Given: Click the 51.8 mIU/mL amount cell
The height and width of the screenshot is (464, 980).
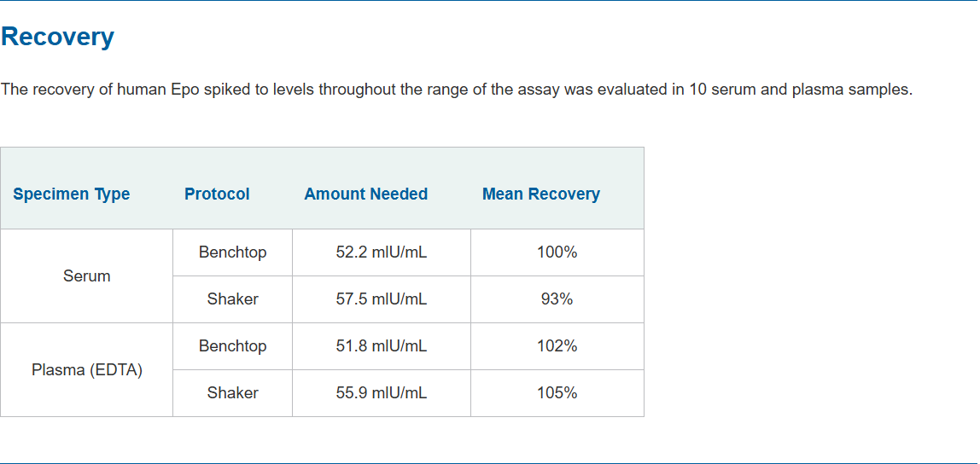Looking at the screenshot, I should (382, 346).
